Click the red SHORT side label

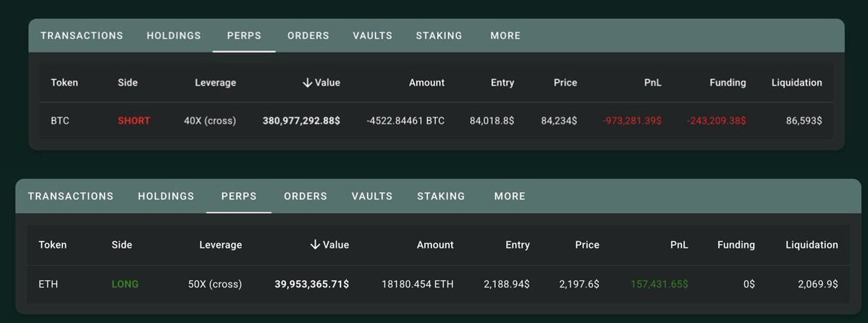click(134, 121)
